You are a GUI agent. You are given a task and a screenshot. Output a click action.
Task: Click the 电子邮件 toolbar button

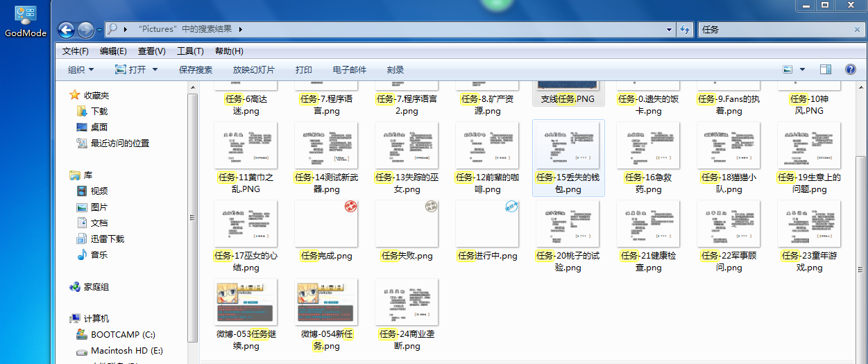350,69
